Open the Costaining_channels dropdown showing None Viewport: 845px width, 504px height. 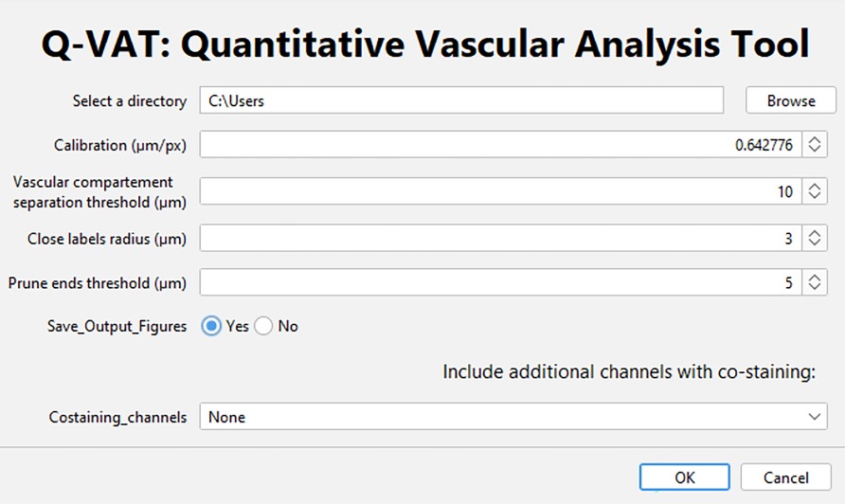coord(513,417)
